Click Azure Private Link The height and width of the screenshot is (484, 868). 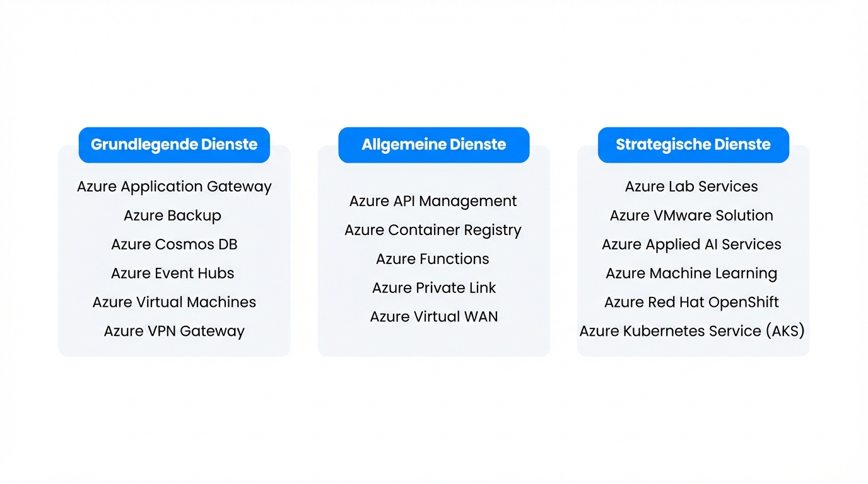pos(433,288)
